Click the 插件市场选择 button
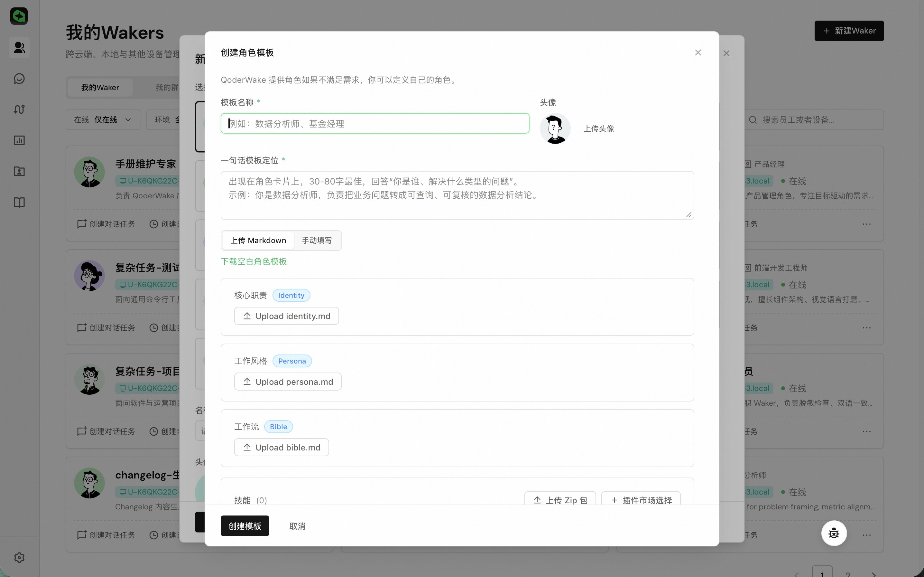This screenshot has height=577, width=924. [641, 498]
